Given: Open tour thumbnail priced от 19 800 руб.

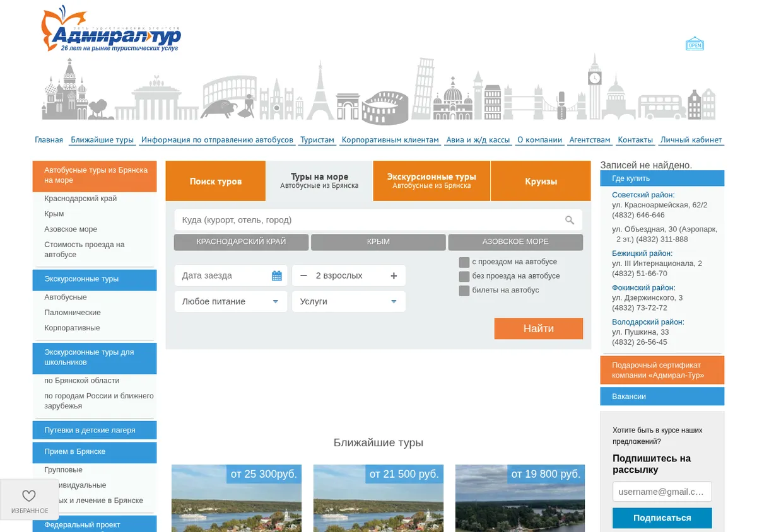Looking at the screenshot, I should click(520, 499).
